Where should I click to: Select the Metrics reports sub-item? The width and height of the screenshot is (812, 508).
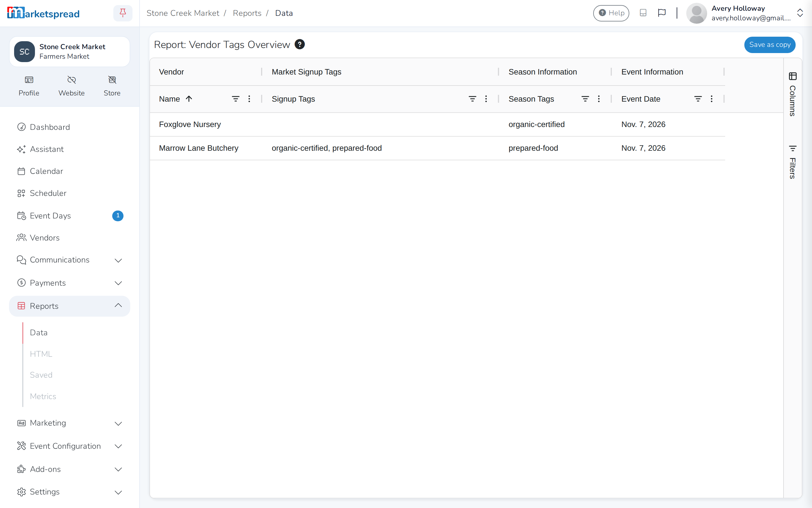pyautogui.click(x=43, y=397)
